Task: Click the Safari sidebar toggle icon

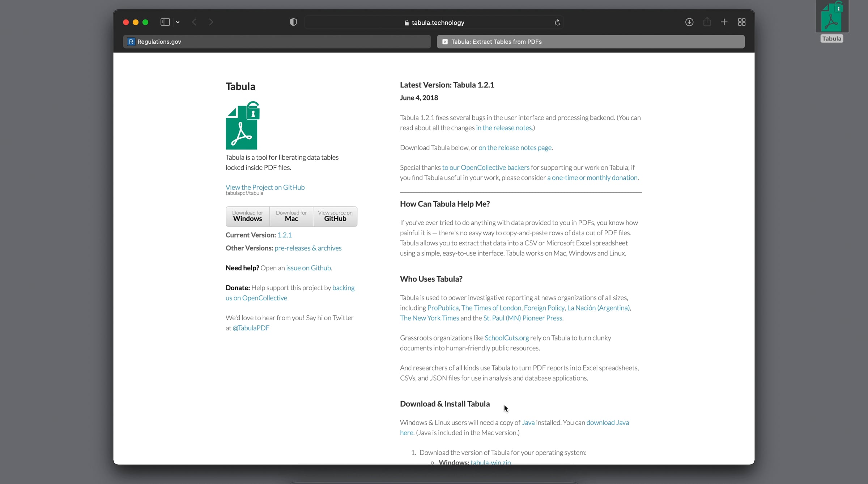Action: 165,22
